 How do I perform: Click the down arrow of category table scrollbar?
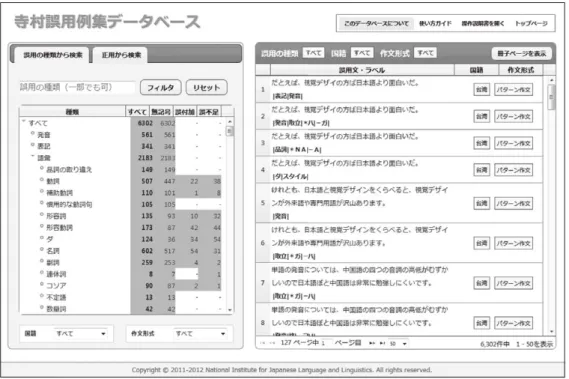[x=229, y=310]
